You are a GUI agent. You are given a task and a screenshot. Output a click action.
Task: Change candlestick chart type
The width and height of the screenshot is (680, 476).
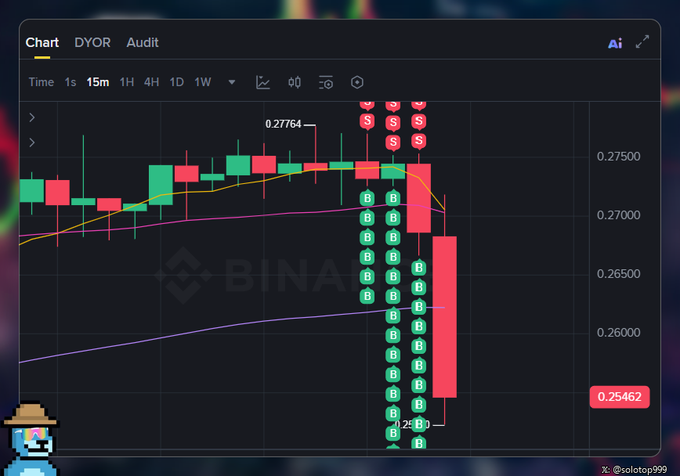(x=294, y=82)
